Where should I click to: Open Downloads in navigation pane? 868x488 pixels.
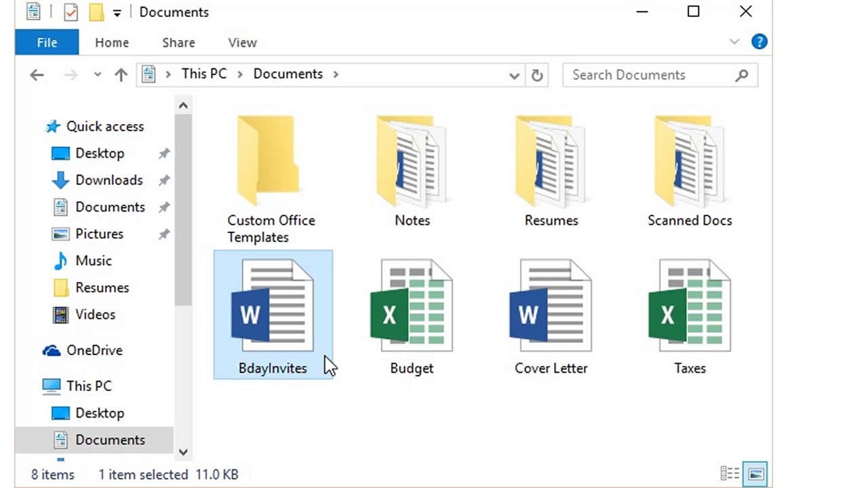click(97, 180)
